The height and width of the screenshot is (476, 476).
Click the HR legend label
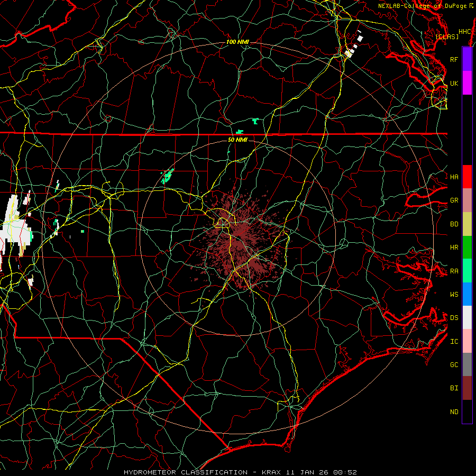pyautogui.click(x=454, y=248)
